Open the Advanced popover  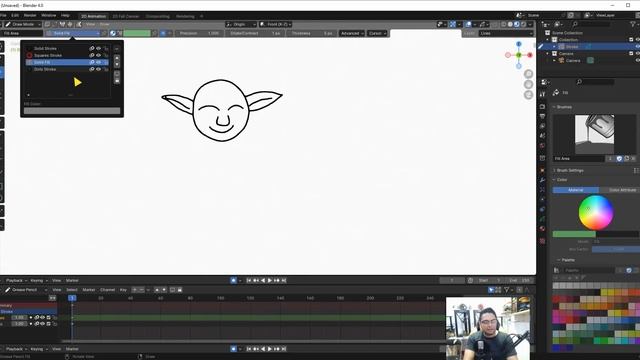tap(351, 33)
